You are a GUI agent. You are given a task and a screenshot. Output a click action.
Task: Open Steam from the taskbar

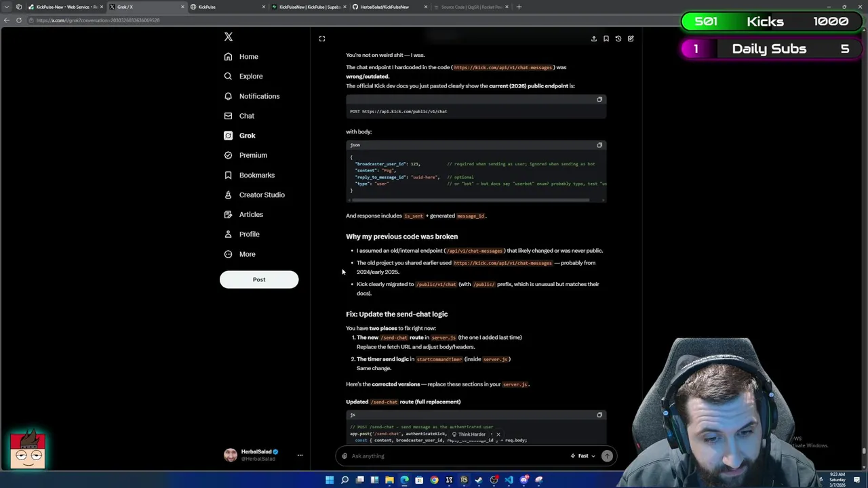(479, 480)
